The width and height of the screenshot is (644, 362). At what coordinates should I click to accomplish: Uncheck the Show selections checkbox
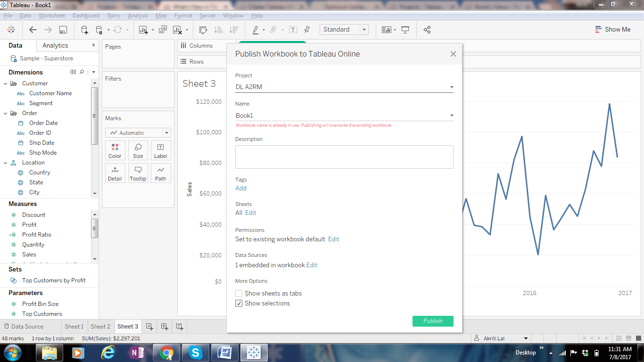click(239, 303)
